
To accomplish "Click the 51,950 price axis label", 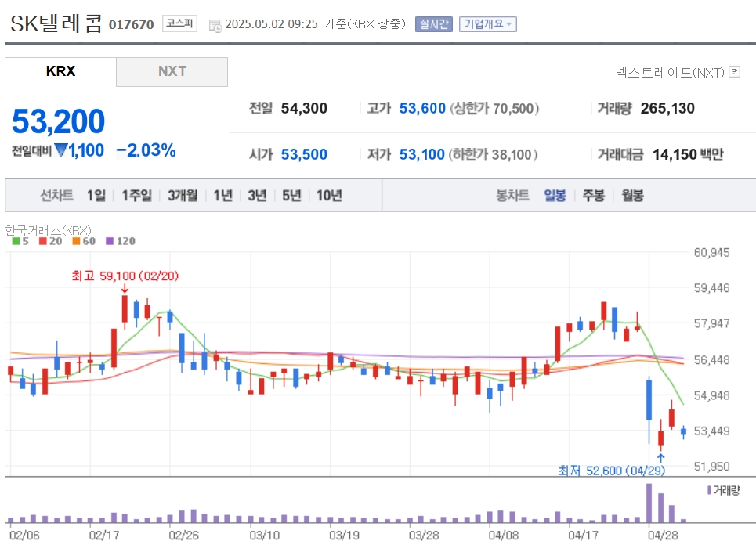I will click(x=711, y=466).
